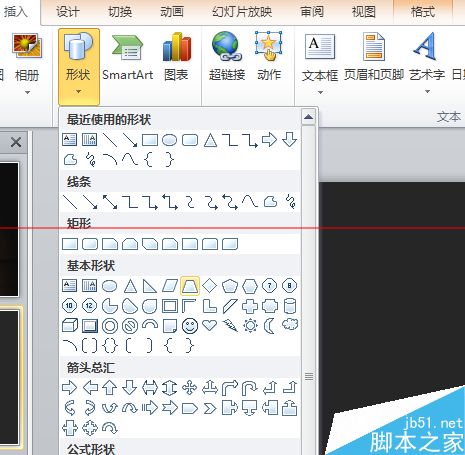This screenshot has width=465, height=455.
Task: Open 页眉和页脚 header and footer
Action: 374,57
